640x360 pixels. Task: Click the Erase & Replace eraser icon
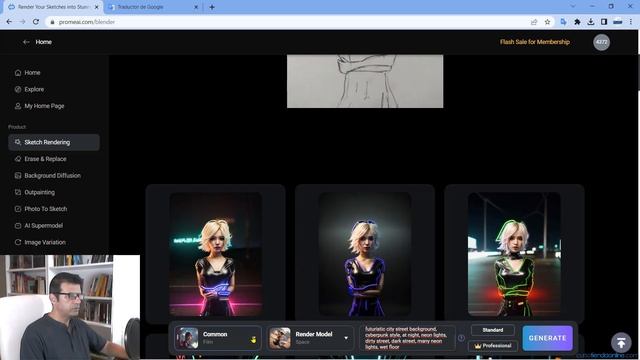(18, 159)
